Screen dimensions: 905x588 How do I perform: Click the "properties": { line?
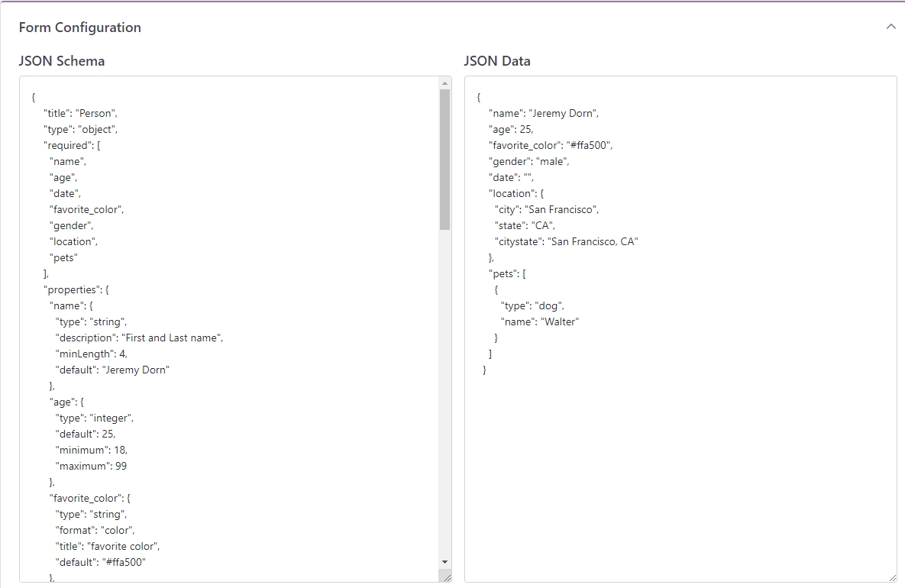point(76,289)
